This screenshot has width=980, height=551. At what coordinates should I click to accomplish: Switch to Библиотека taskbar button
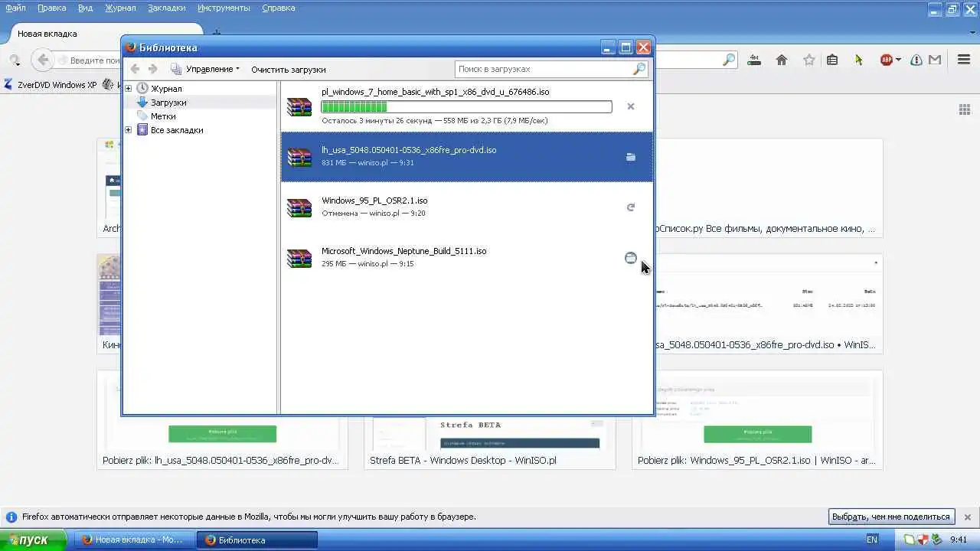257,540
